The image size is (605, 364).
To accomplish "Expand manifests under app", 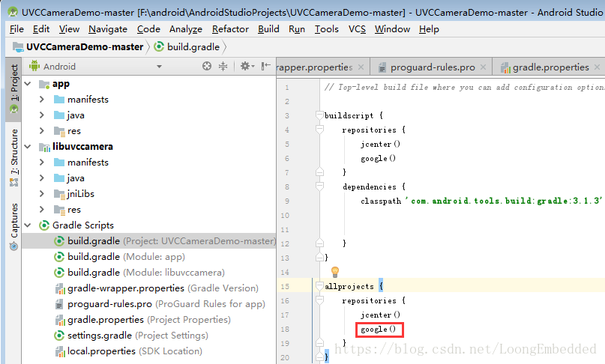I will point(42,100).
